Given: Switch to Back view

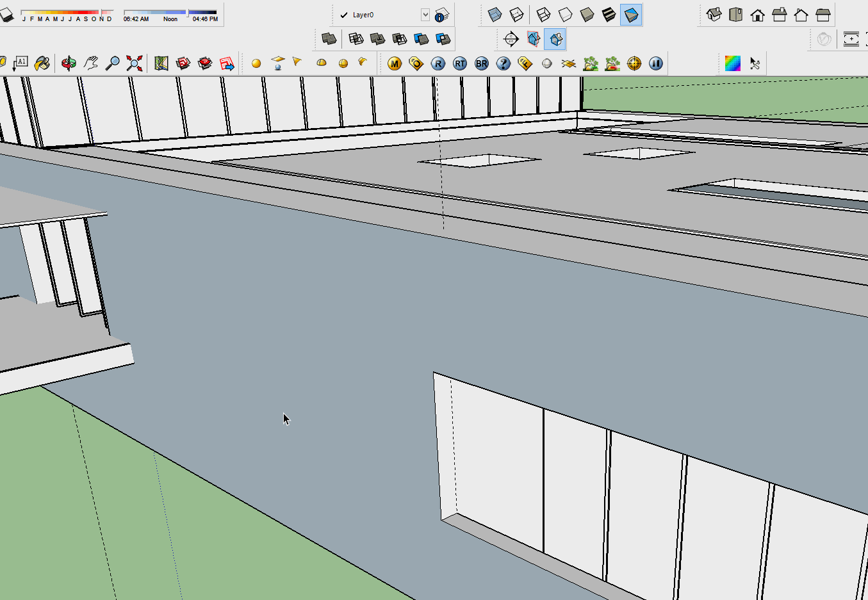Looking at the screenshot, I should [801, 15].
